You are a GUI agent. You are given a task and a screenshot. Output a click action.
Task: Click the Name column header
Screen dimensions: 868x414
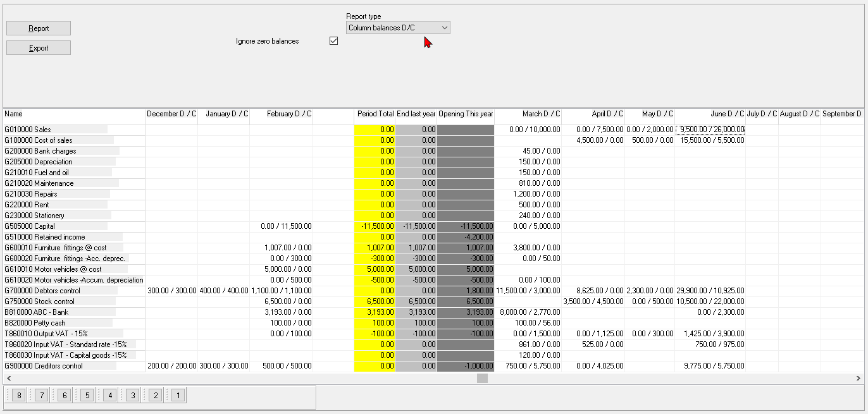click(75, 114)
